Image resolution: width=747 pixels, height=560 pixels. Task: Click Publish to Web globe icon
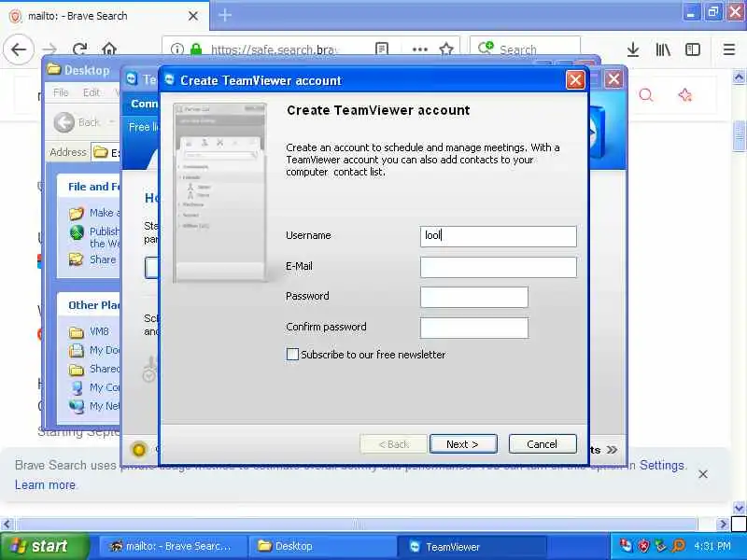tap(77, 232)
